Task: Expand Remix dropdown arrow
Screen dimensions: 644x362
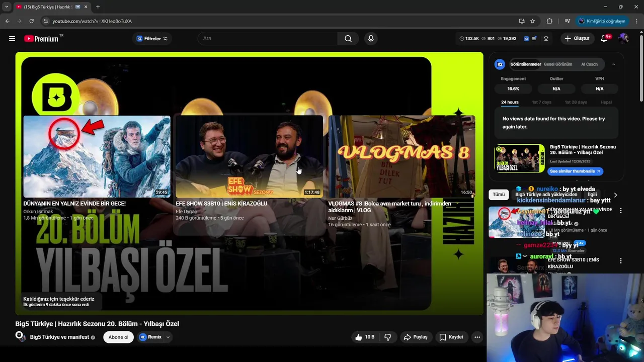Action: (x=168, y=337)
